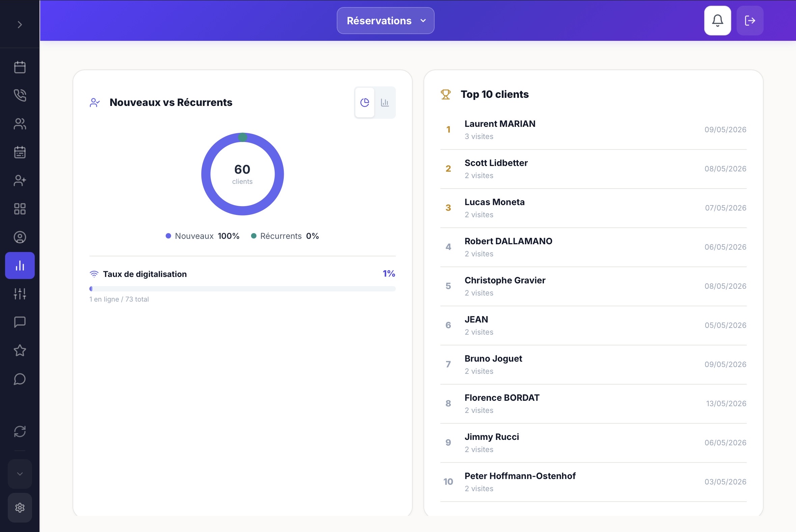Select client JEAN
The width and height of the screenshot is (796, 532).
click(594, 326)
